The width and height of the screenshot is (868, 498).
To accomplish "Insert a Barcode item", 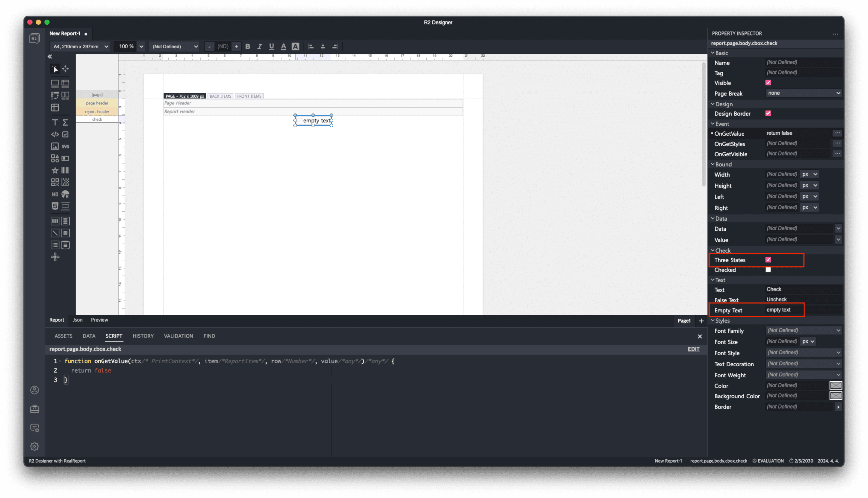I will pyautogui.click(x=65, y=170).
